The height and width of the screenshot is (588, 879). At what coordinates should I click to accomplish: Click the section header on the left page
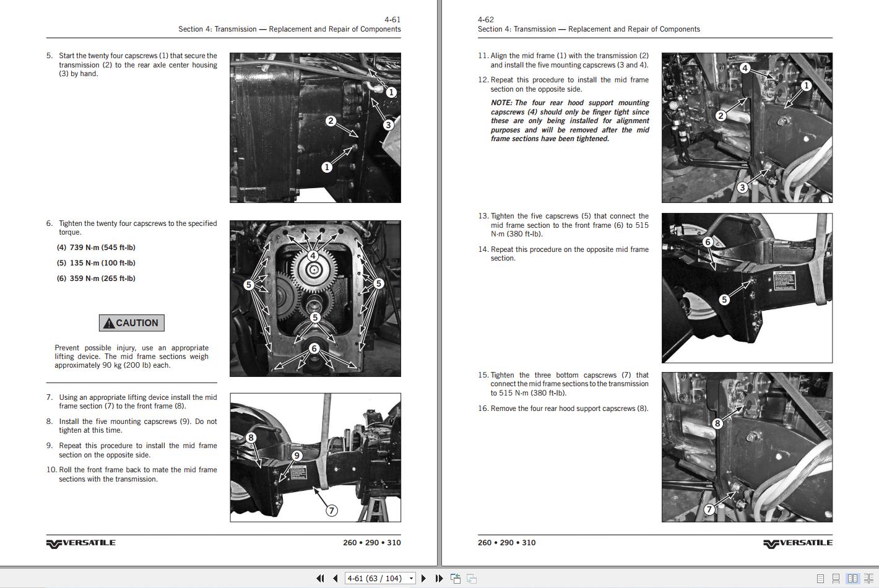(x=290, y=29)
